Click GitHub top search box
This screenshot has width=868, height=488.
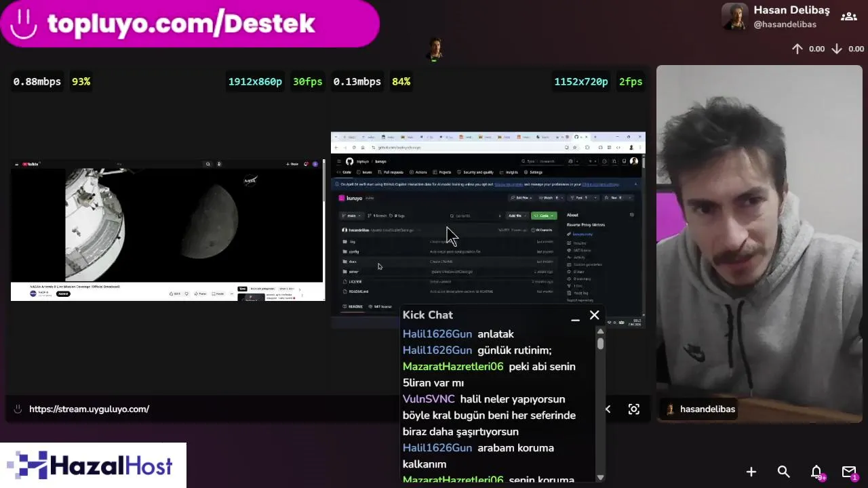542,161
